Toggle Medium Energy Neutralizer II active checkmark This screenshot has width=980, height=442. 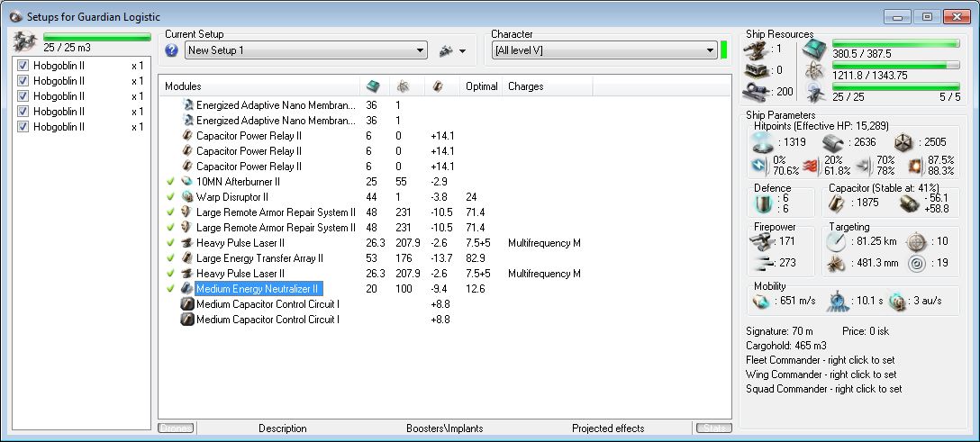pos(170,288)
